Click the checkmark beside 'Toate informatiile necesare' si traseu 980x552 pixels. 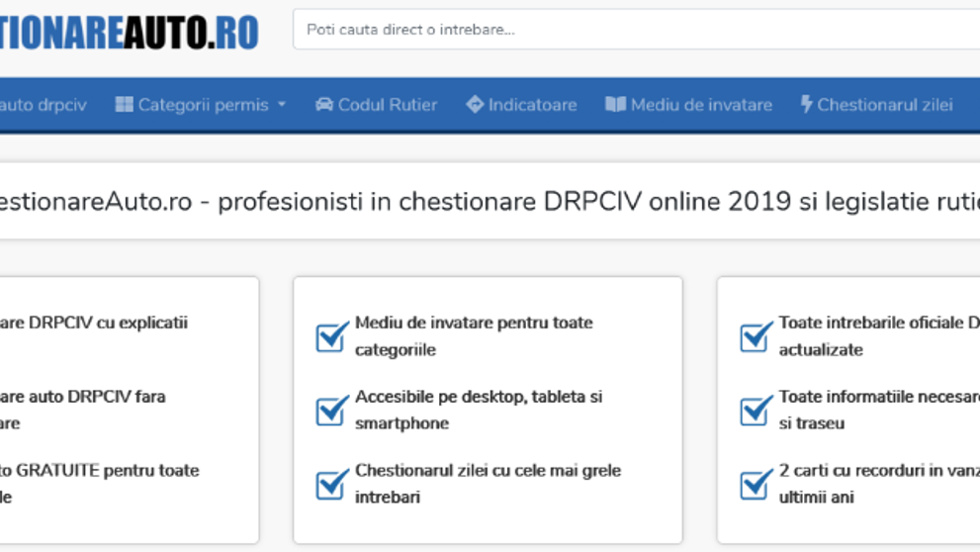[x=757, y=411]
